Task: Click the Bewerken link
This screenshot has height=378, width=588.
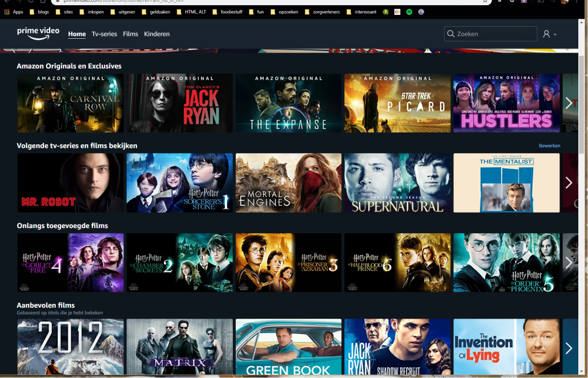Action: tap(549, 146)
